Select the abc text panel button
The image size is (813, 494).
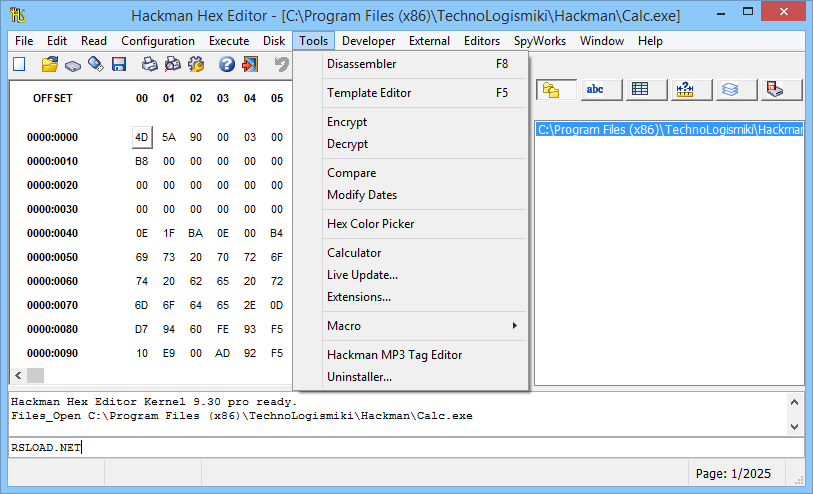[x=601, y=90]
